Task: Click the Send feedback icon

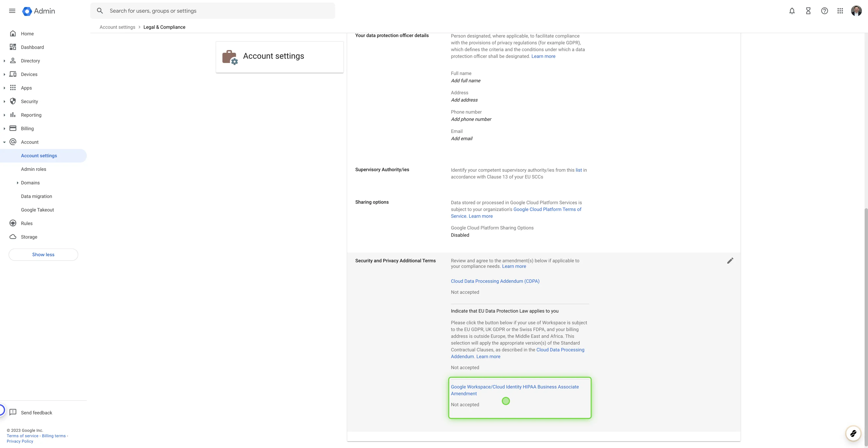Action: 13,412
